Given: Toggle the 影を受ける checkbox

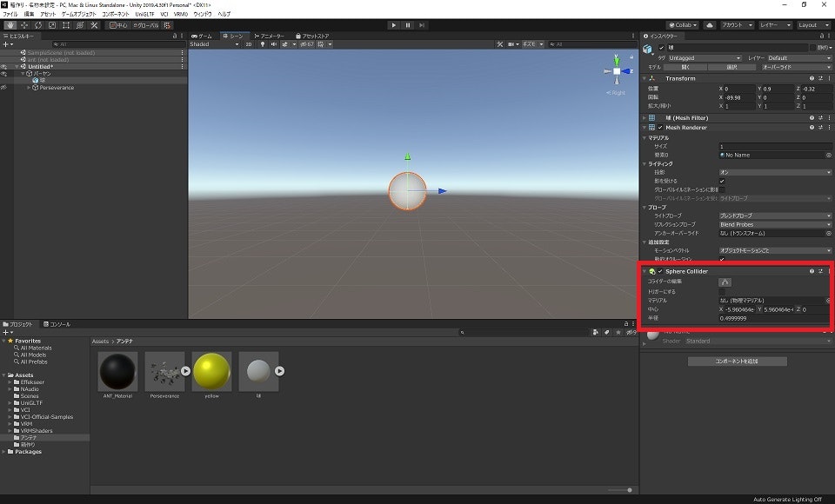Looking at the screenshot, I should point(722,181).
